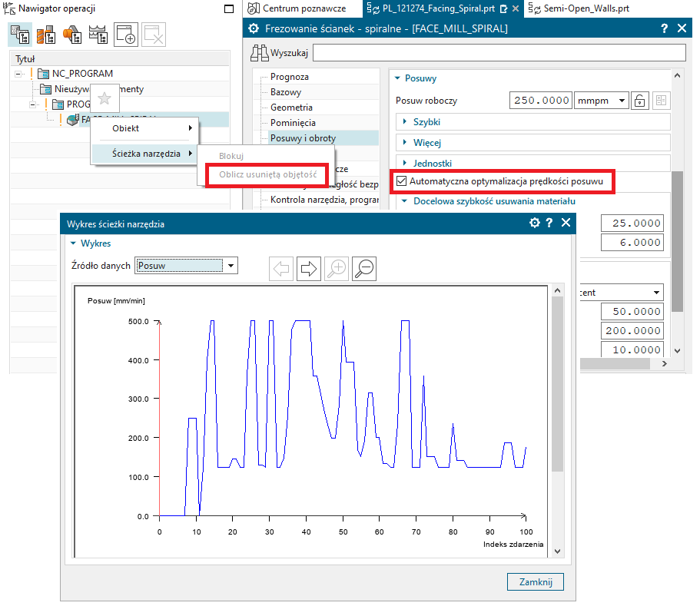Click the settings panel vertical scrollbar thumb
The height and width of the screenshot is (606, 700).
pyautogui.click(x=677, y=241)
